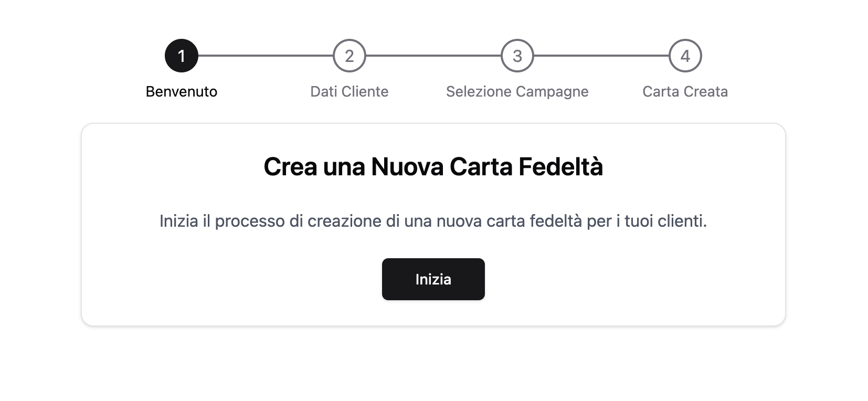Viewport: 868px width, 401px height.
Task: Click the word creazione in the description
Action: [345, 221]
